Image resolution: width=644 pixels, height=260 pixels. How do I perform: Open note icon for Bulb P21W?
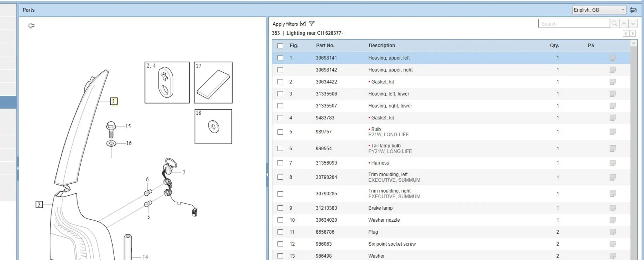coord(613,132)
